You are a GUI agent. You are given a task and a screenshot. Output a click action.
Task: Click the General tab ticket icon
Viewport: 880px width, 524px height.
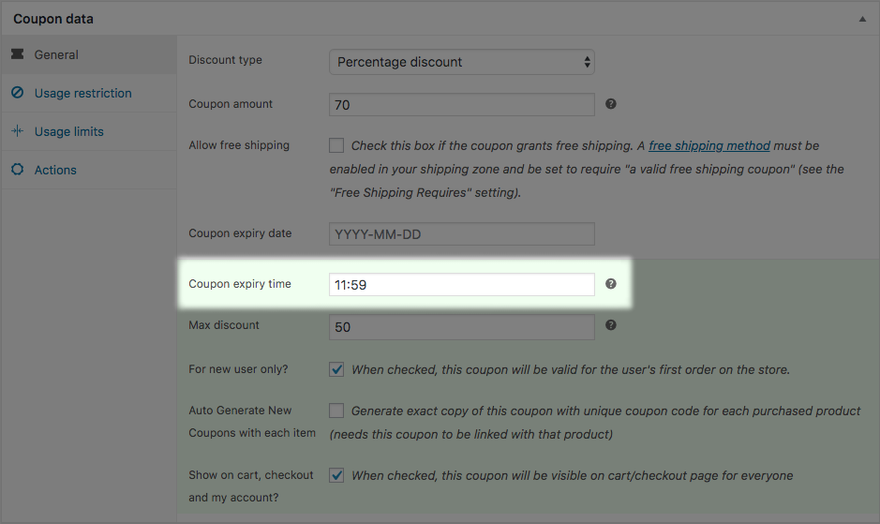(17, 55)
